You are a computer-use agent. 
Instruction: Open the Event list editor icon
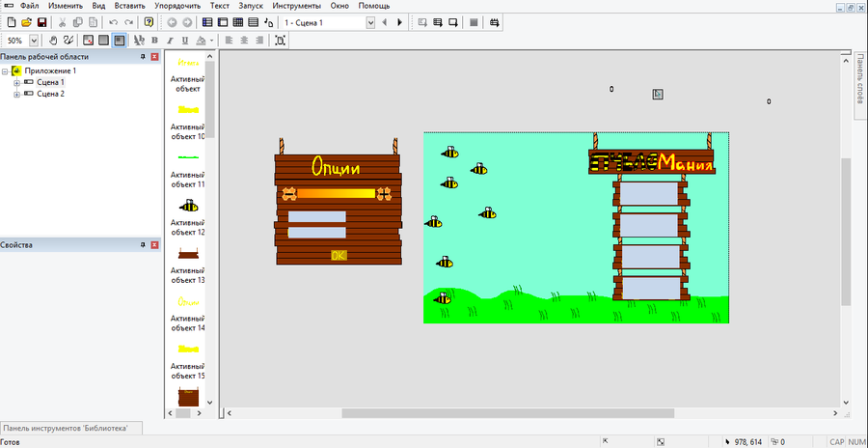click(x=253, y=23)
